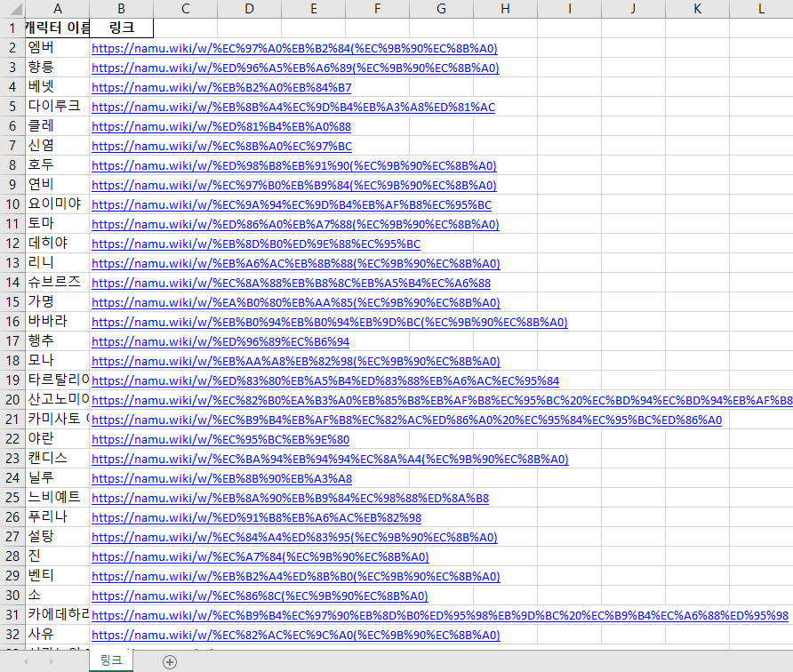The height and width of the screenshot is (672, 793).
Task: Open the namu.wiki link for 소
Action: 260,596
